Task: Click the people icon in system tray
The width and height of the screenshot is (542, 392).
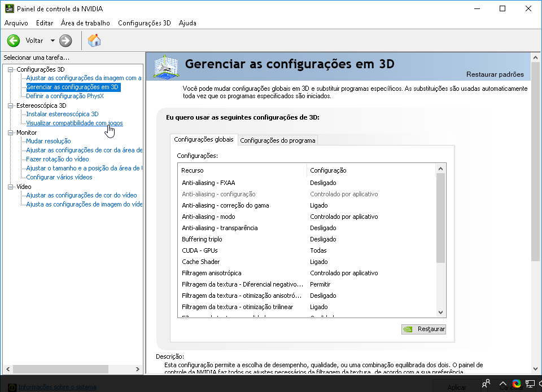Action: pyautogui.click(x=486, y=384)
